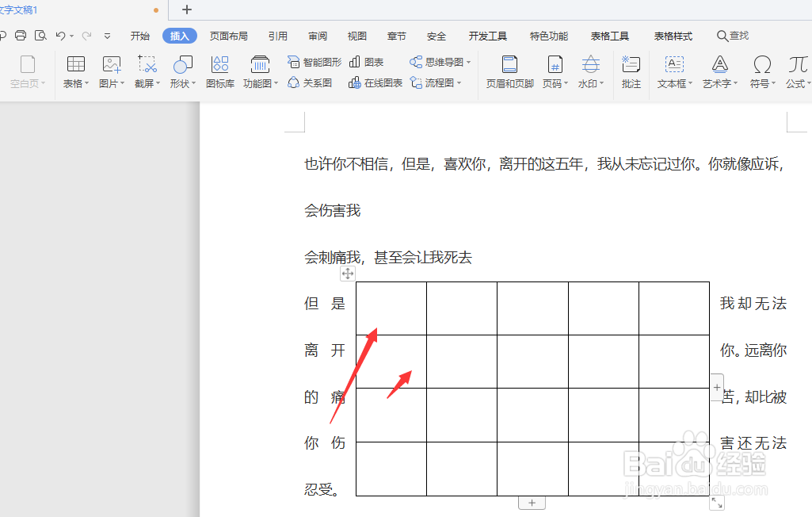
Task: Select the table move handle above the table
Action: [347, 273]
